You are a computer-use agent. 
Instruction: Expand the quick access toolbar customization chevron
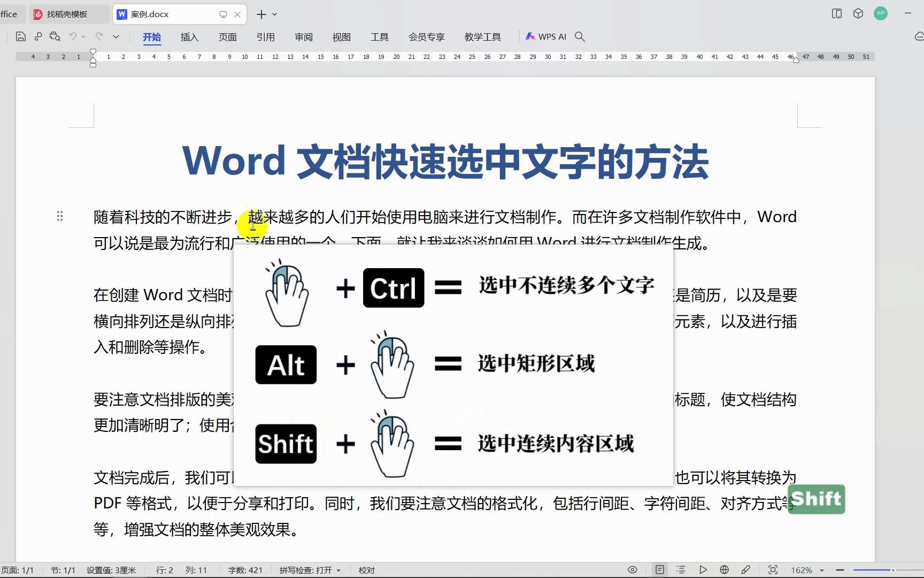[x=116, y=36]
